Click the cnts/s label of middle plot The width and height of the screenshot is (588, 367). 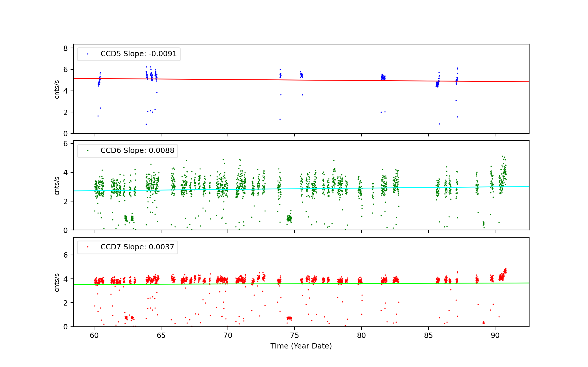(57, 186)
